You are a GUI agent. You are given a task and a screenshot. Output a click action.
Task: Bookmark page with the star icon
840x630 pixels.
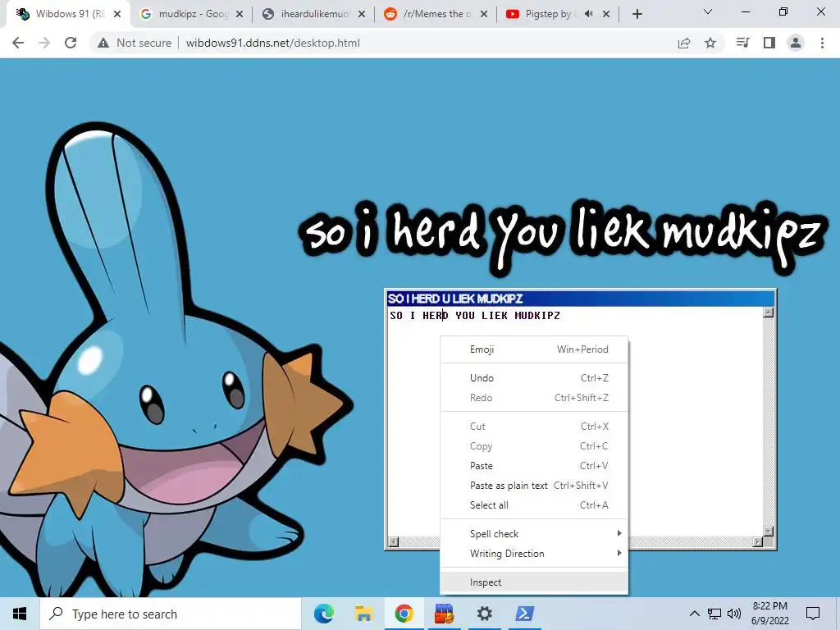710,43
